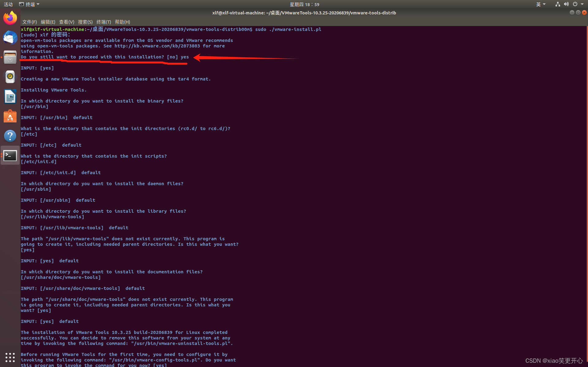Launch LibreOffice Writer from the dock
Image resolution: width=588 pixels, height=367 pixels.
10,96
